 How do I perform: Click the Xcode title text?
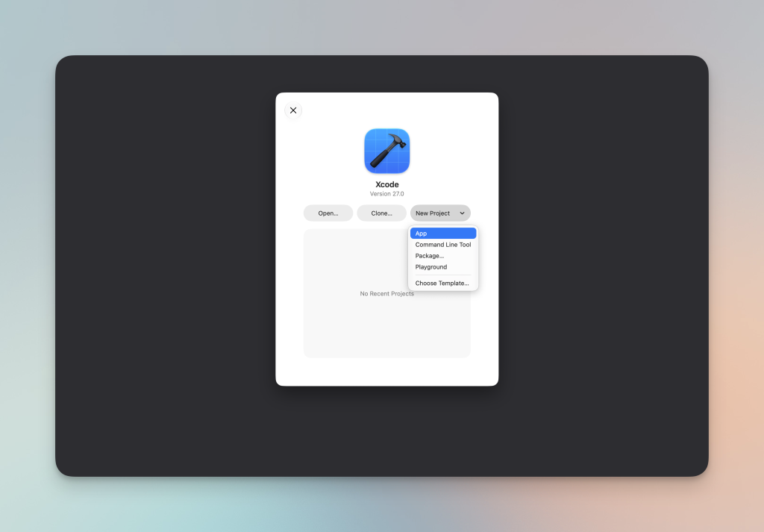tap(387, 184)
